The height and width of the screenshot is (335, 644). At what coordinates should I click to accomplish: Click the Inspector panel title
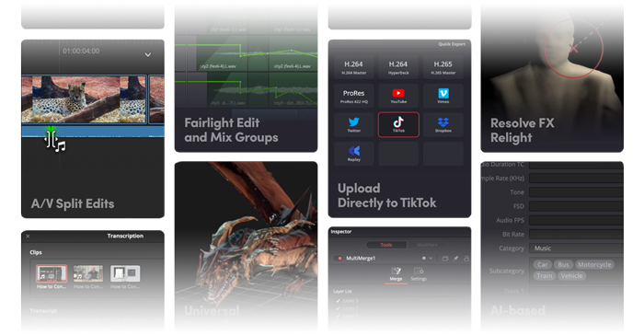[341, 232]
